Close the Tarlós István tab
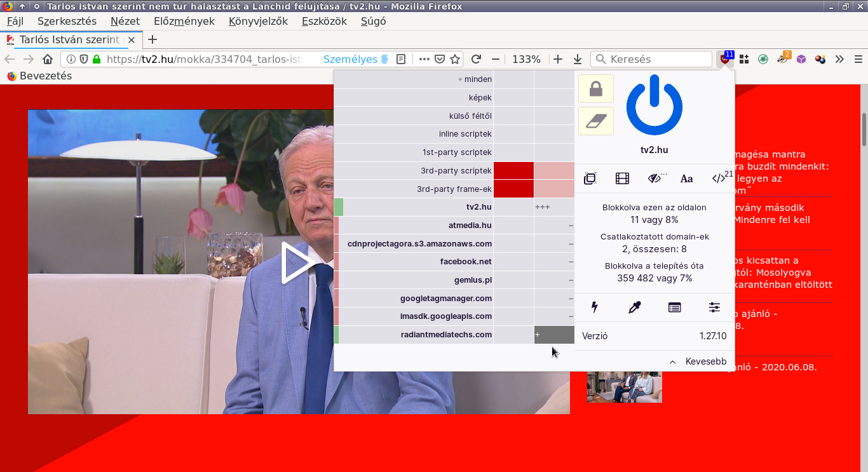 tap(132, 40)
